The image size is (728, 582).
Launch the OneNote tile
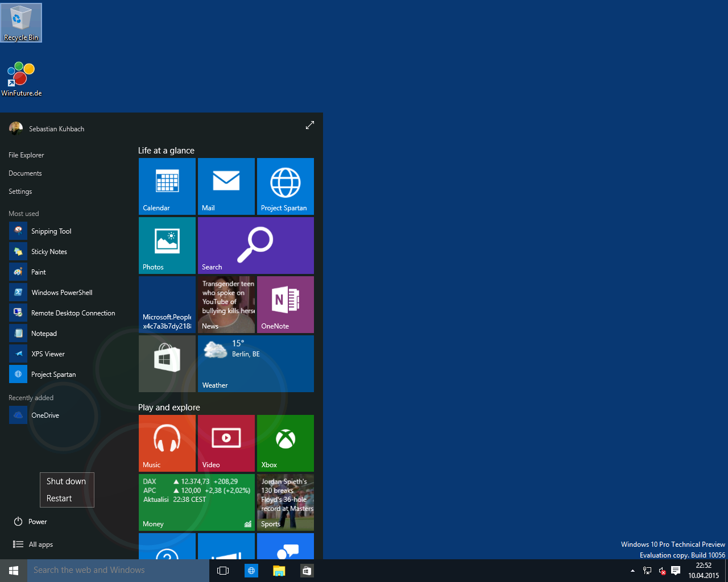pos(286,305)
